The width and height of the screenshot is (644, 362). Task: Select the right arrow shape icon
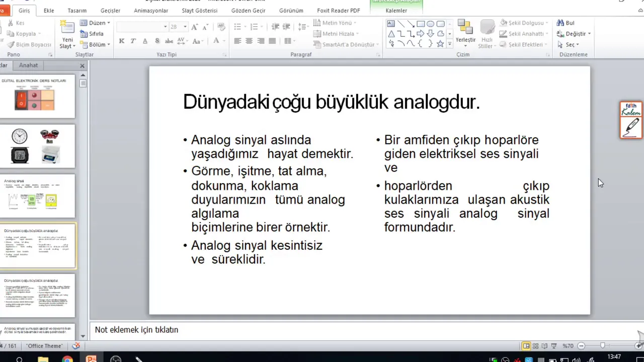click(x=421, y=34)
